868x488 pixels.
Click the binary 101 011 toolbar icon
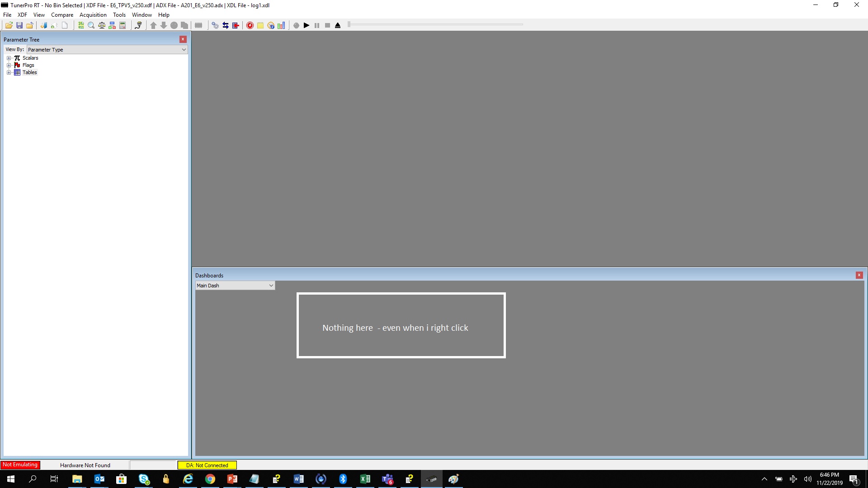tap(81, 25)
